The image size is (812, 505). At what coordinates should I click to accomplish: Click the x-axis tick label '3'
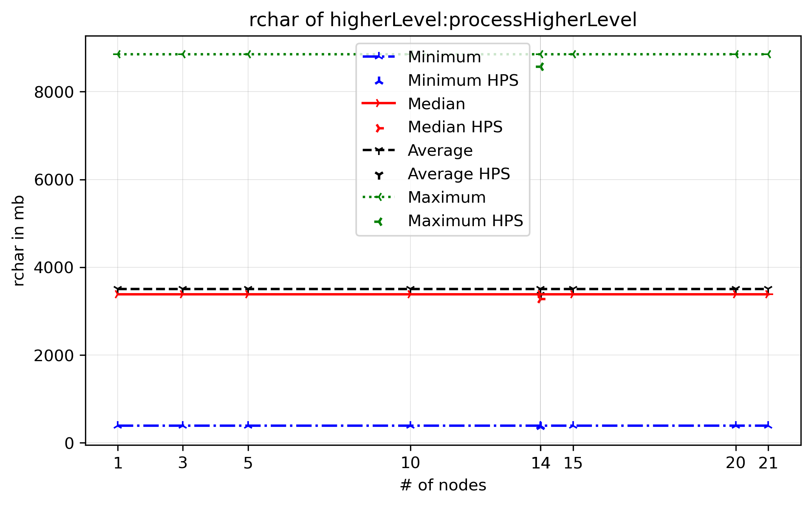(183, 463)
